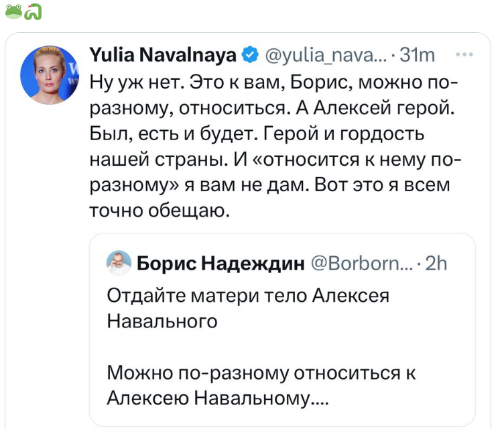504x430 pixels.
Task: Click the closing words "точно обещаю"
Action: click(x=160, y=211)
